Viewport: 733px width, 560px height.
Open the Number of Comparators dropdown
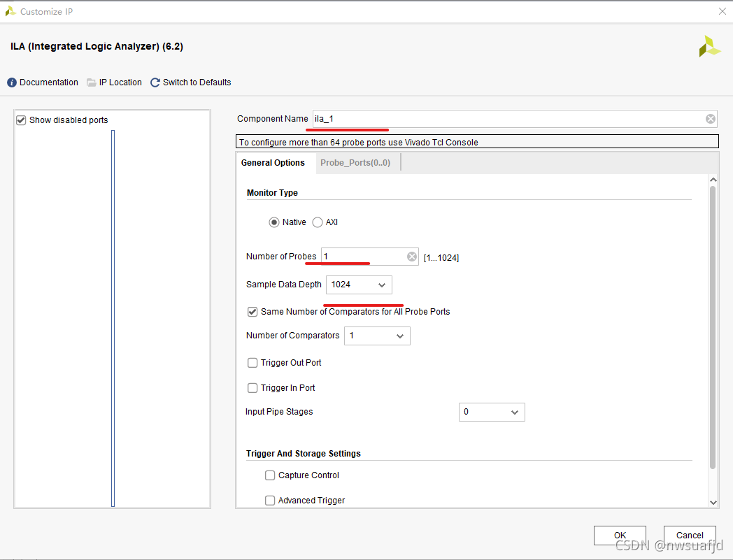[377, 336]
